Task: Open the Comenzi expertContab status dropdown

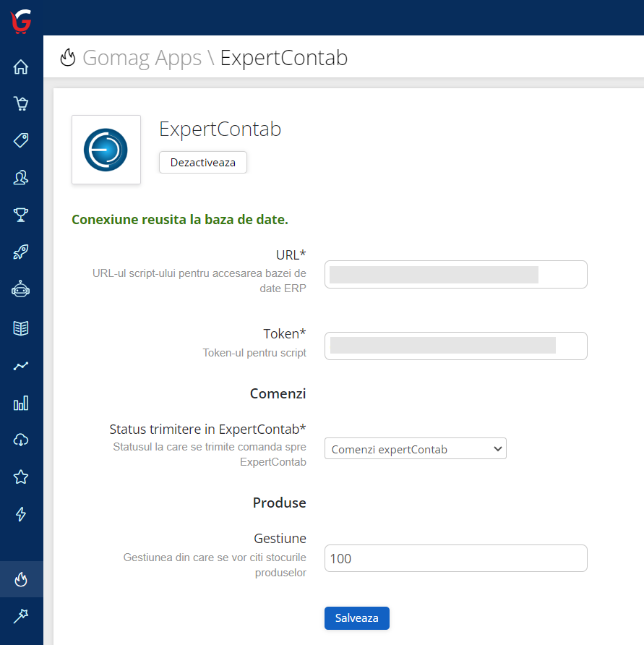Action: coord(415,448)
